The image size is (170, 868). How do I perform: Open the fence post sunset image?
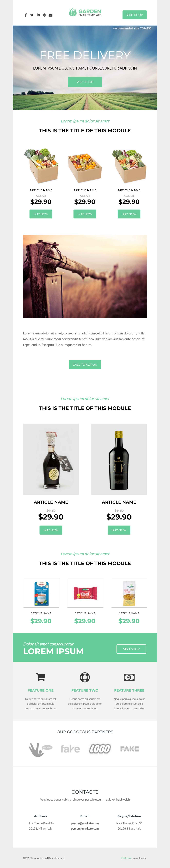tap(85, 276)
